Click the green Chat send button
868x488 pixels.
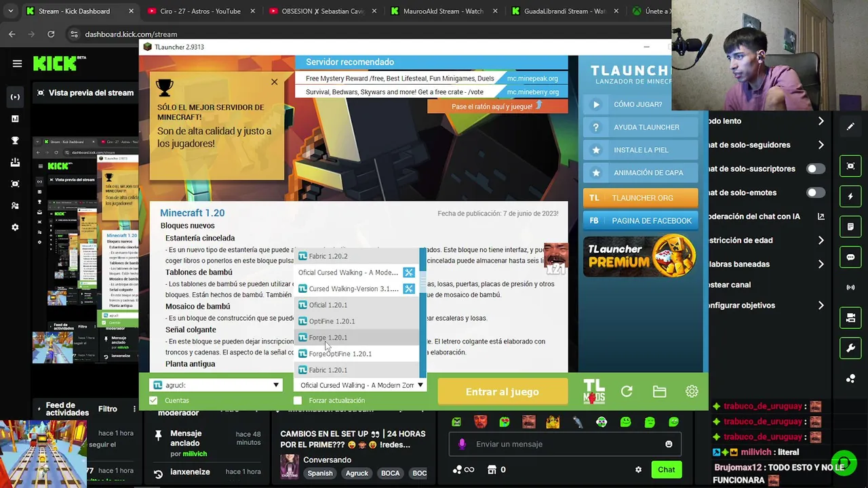[x=666, y=470]
